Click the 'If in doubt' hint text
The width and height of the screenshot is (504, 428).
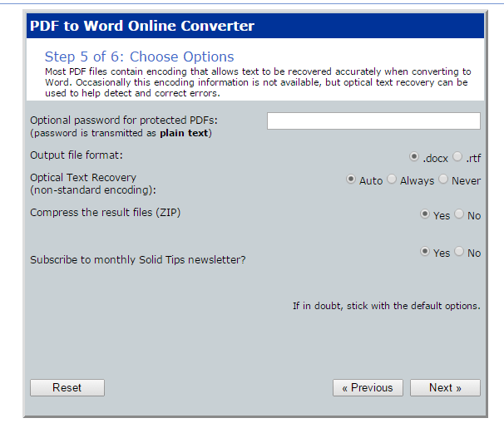coord(386,306)
